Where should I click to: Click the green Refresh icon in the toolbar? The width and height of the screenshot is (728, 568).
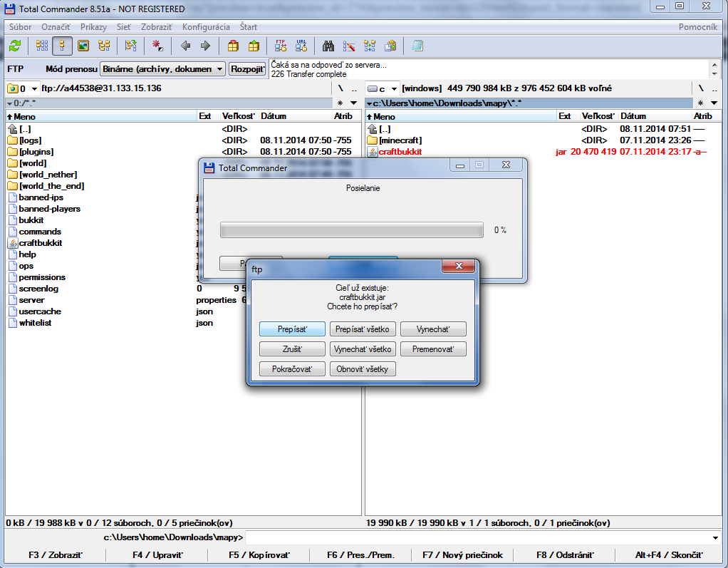pyautogui.click(x=15, y=46)
